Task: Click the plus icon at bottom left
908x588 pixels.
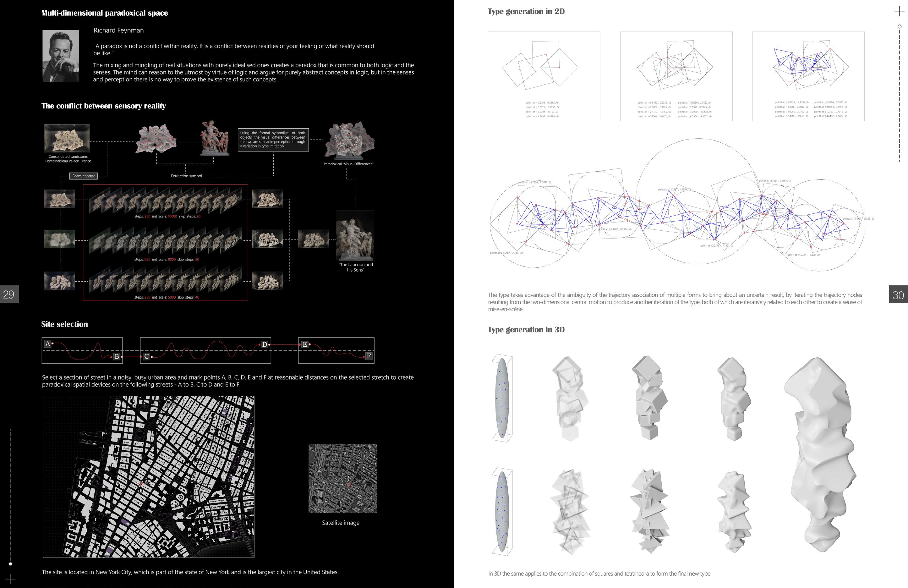Action: click(x=10, y=580)
